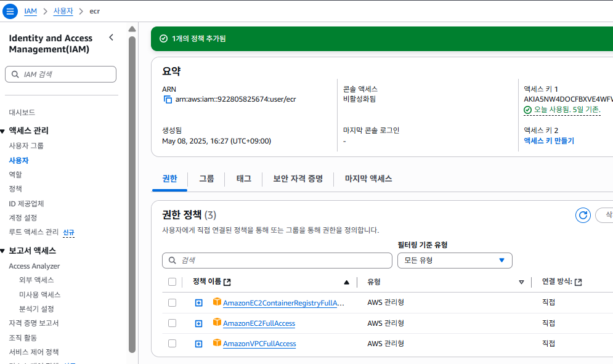The image size is (613, 364).
Task: Open 자격 증명 보고서 in the sidebar
Action: coord(34,323)
